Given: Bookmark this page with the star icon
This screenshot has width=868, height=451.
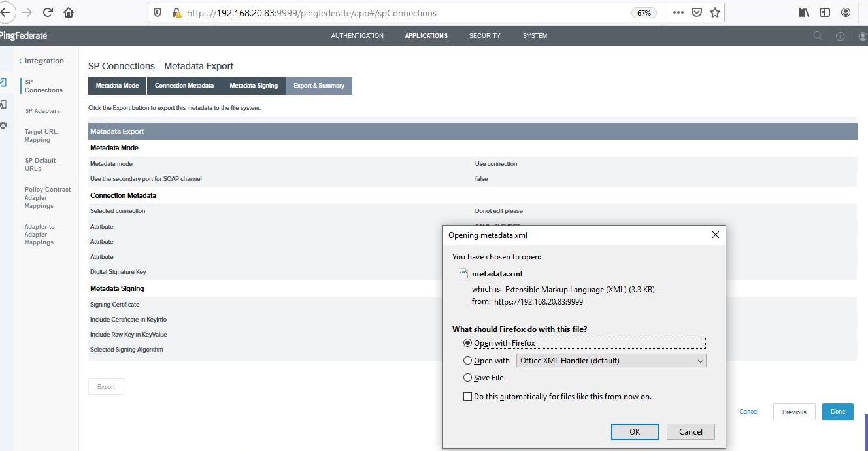Looking at the screenshot, I should 715,12.
